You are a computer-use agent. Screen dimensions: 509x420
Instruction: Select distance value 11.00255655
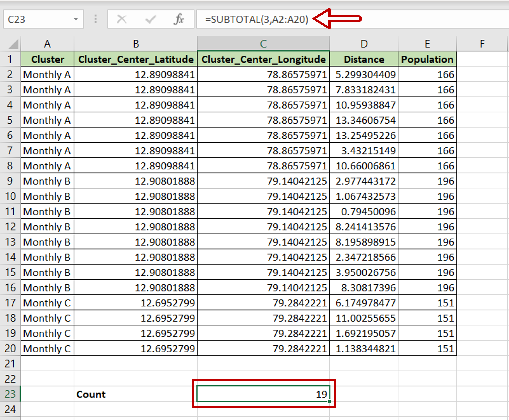(x=364, y=318)
